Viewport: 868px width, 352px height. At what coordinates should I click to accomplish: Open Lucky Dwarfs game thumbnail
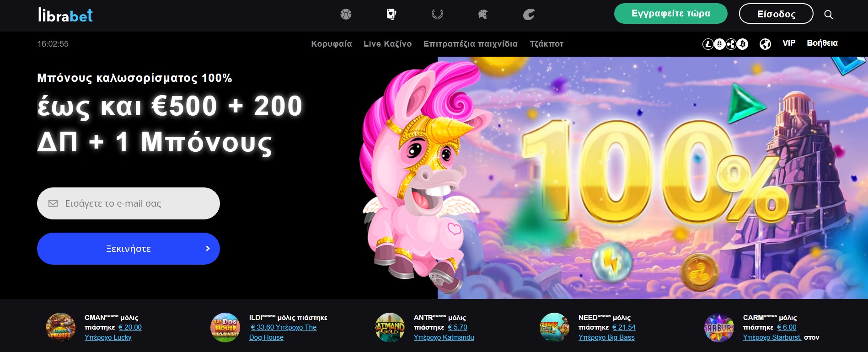coord(60,327)
